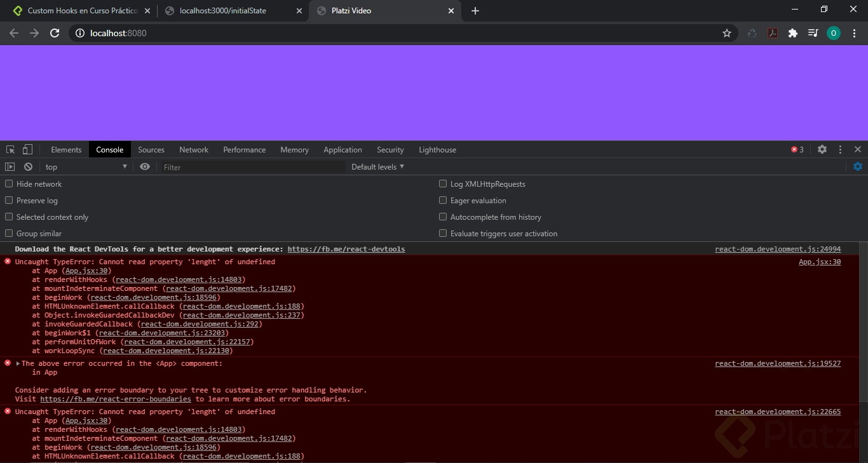This screenshot has width=868, height=463.
Task: Enable Eager evaluation checkbox
Action: tap(443, 200)
